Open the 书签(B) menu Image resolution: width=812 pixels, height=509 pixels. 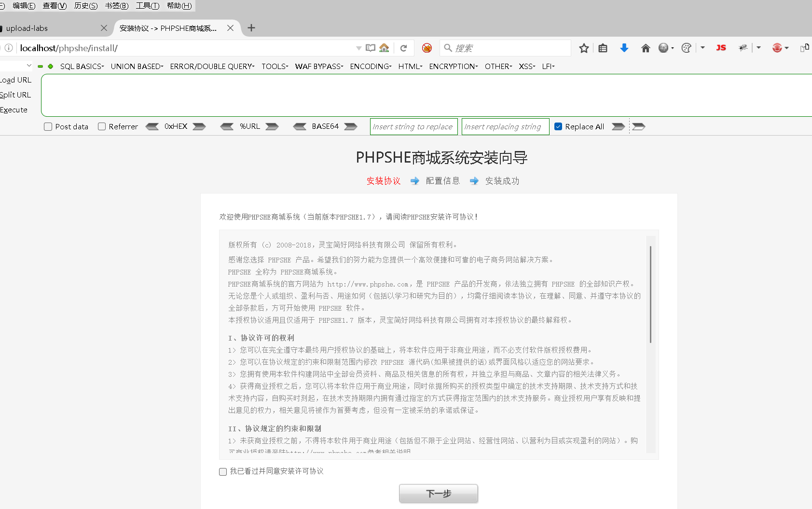[x=117, y=6]
